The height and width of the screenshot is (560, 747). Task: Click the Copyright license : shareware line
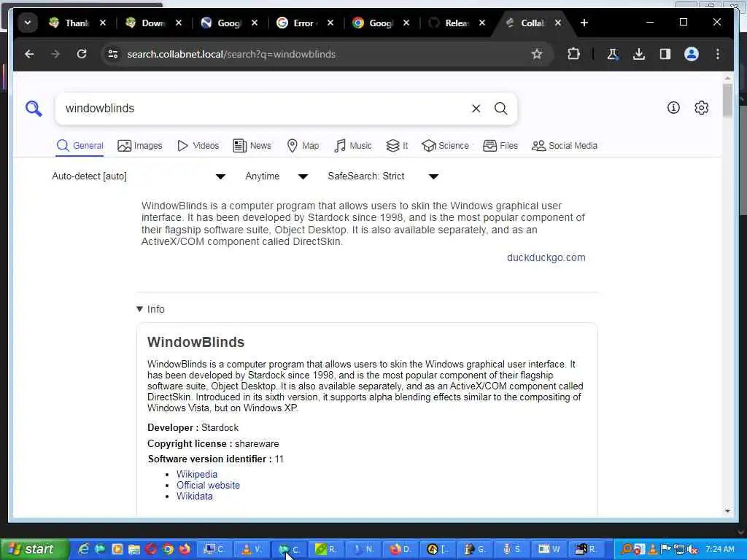213,444
